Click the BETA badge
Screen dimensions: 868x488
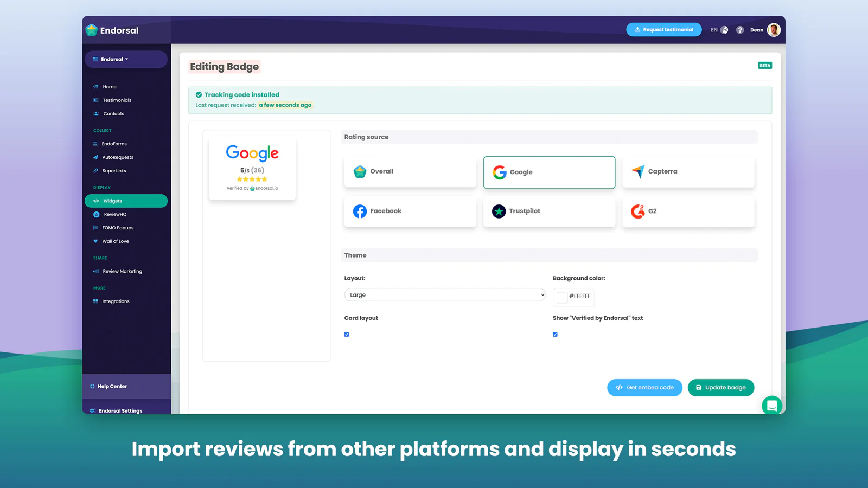click(765, 66)
